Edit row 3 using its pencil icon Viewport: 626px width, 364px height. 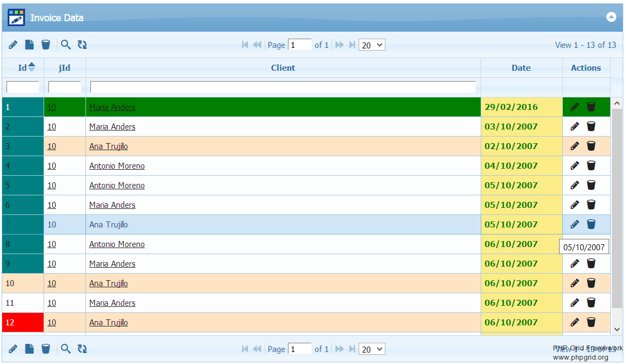575,146
